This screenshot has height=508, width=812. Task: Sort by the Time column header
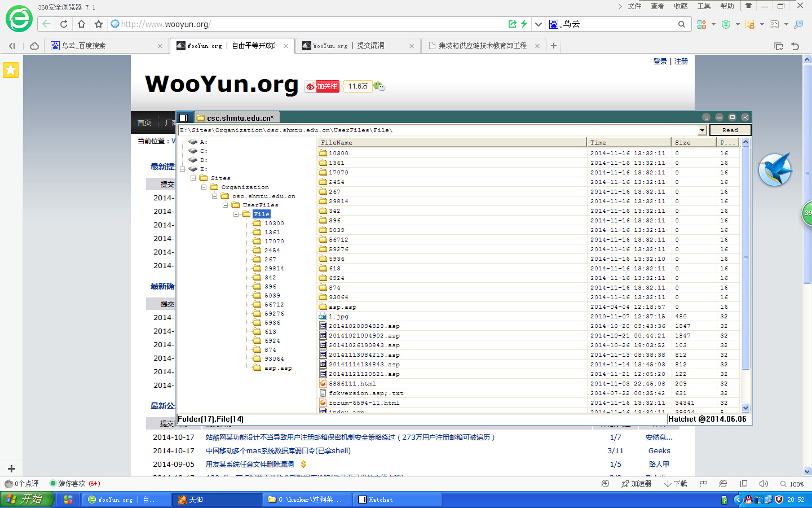(x=629, y=142)
